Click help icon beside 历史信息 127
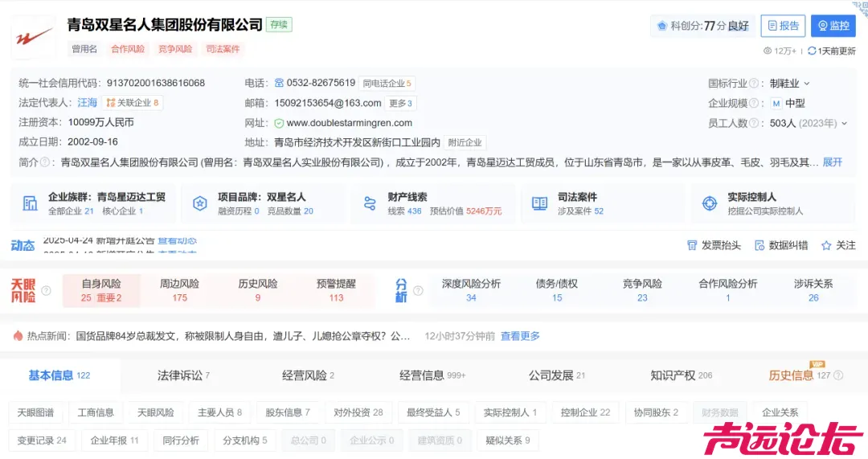The width and height of the screenshot is (868, 459). pyautogui.click(x=838, y=375)
